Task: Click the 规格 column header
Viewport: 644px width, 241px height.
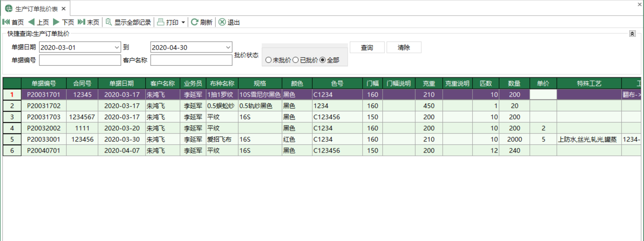Action: 260,83
